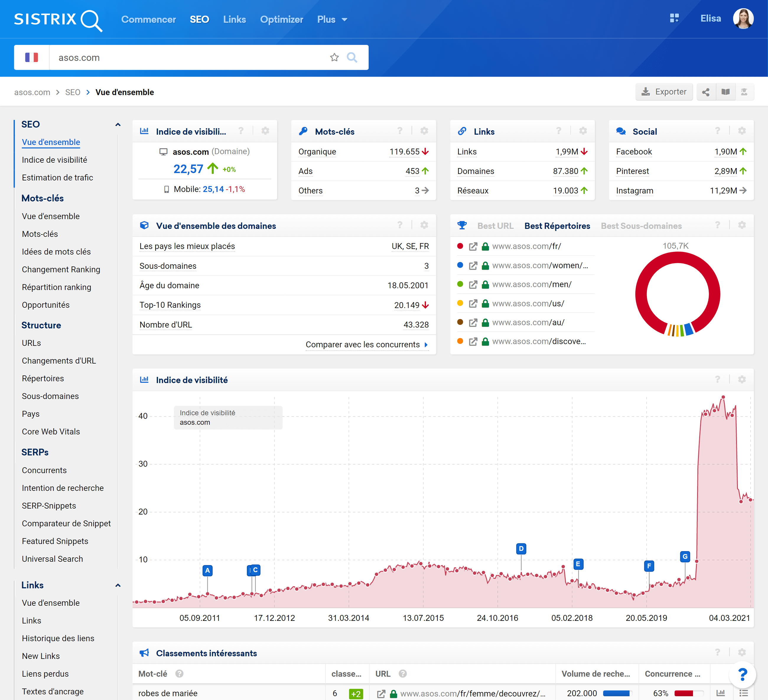Click the Organique keywords value 119.655
Viewport: 768px width, 700px height.
coord(404,152)
